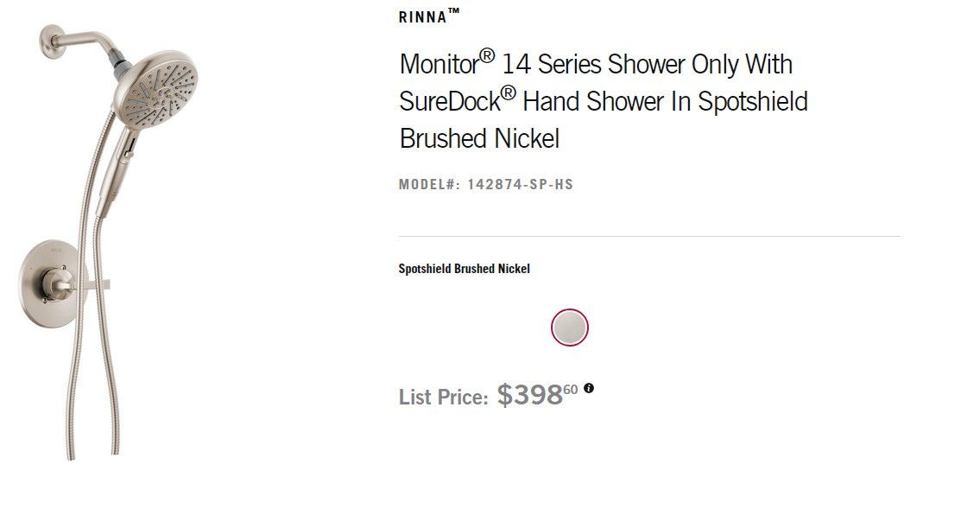
Task: Click '14 Series Shower Only With' title text
Action: point(647,65)
